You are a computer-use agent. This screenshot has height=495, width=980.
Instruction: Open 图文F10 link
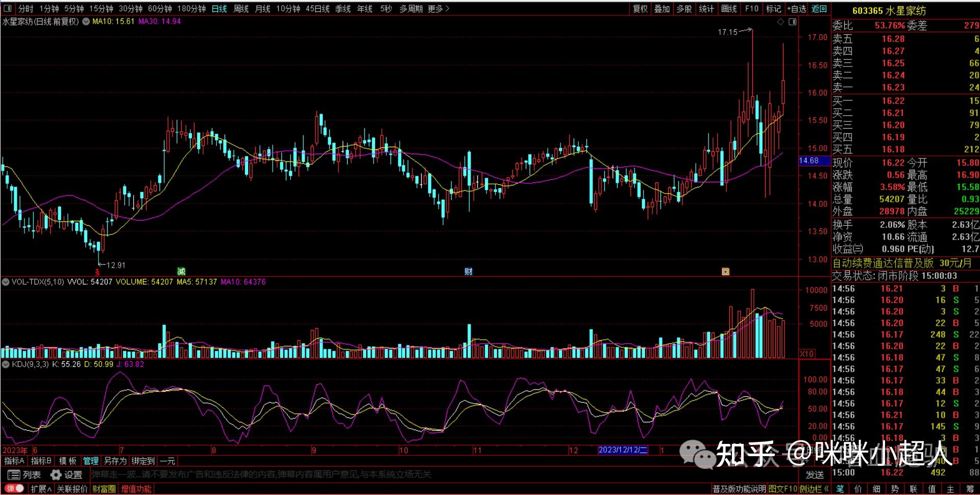pyautogui.click(x=783, y=489)
